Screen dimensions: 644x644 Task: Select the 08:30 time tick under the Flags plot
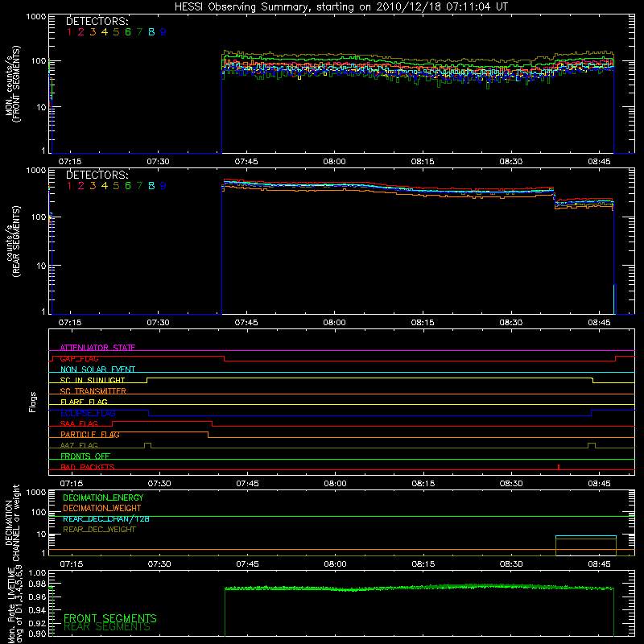click(511, 484)
